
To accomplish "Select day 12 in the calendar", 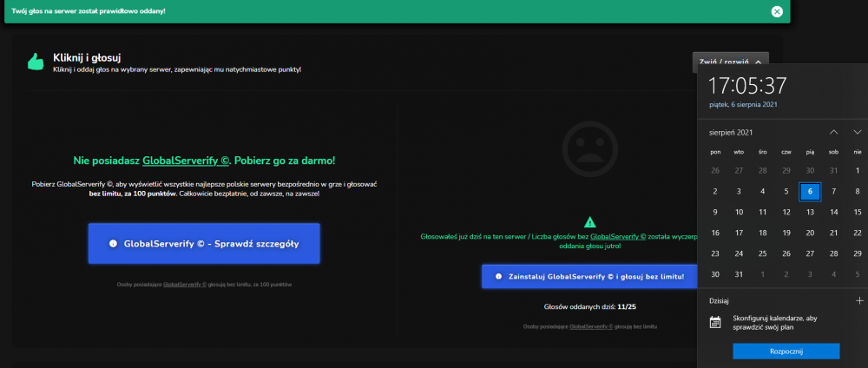I will click(786, 212).
